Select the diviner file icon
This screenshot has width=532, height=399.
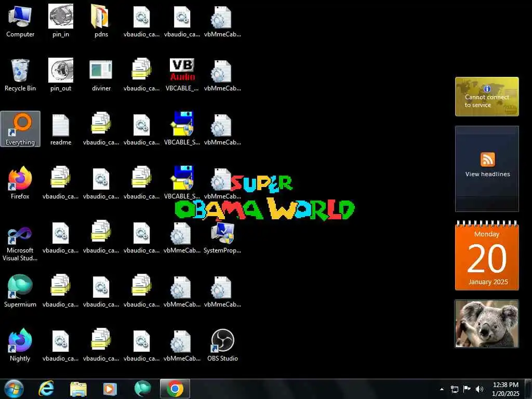(101, 75)
